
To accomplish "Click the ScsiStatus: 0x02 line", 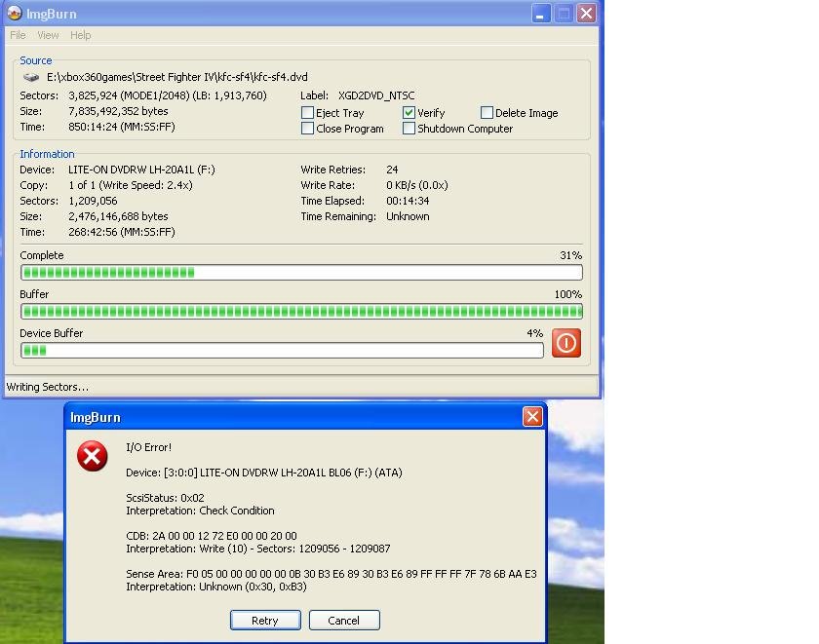I will tap(165, 498).
